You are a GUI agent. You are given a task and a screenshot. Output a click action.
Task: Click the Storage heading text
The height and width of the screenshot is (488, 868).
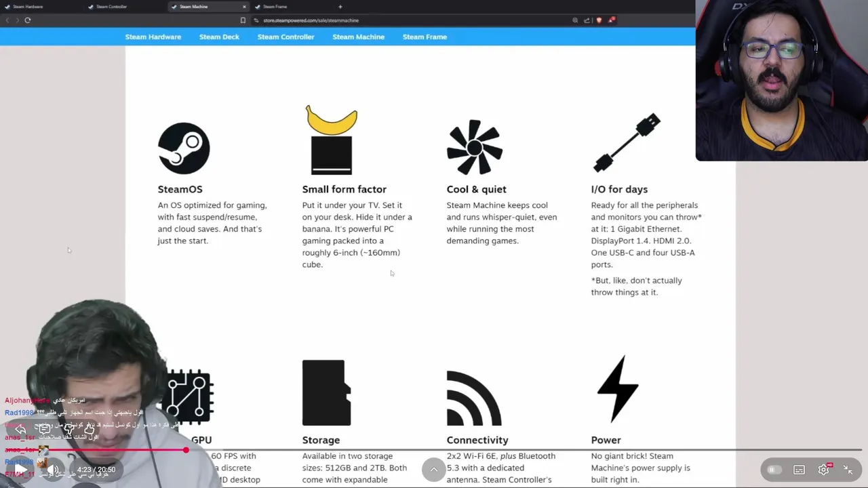click(321, 440)
